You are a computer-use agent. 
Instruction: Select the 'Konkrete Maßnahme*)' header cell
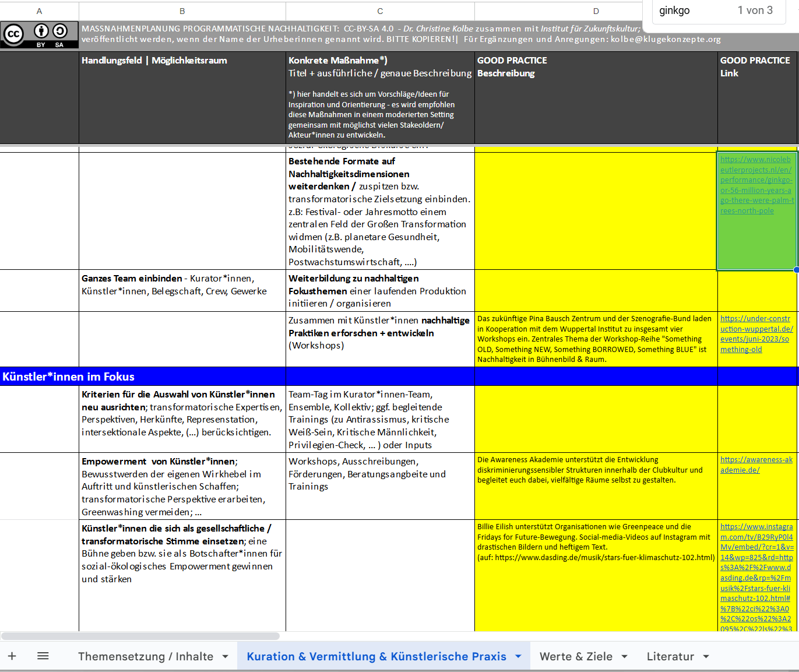380,97
